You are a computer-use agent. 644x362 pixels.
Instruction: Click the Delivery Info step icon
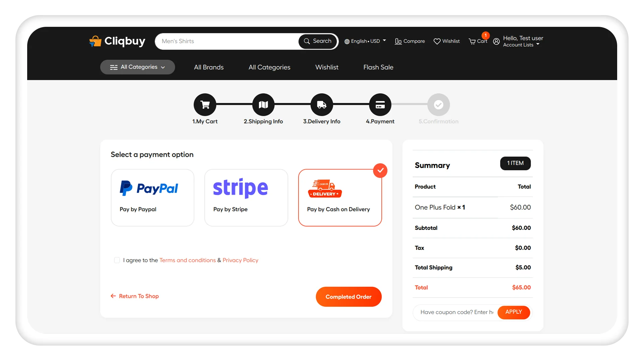coord(322,104)
